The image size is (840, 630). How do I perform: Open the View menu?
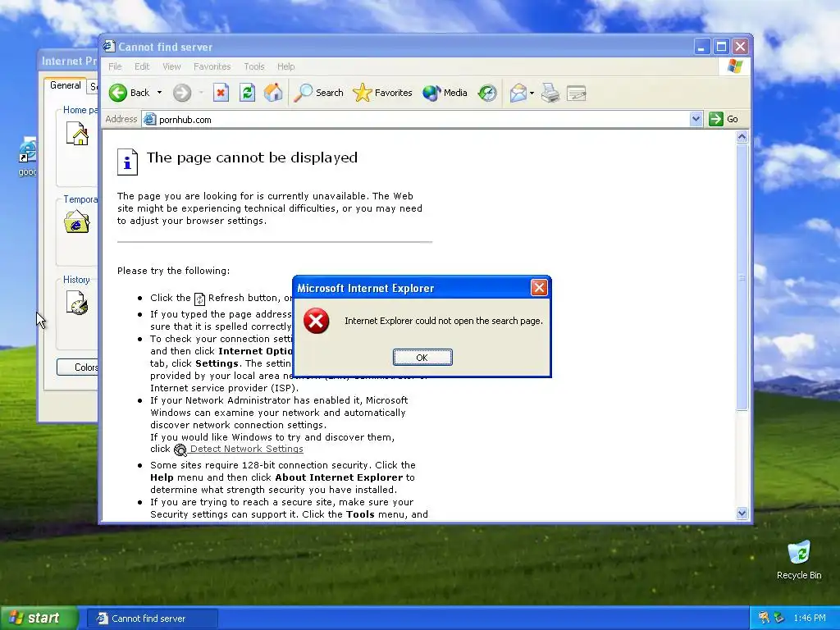(171, 66)
